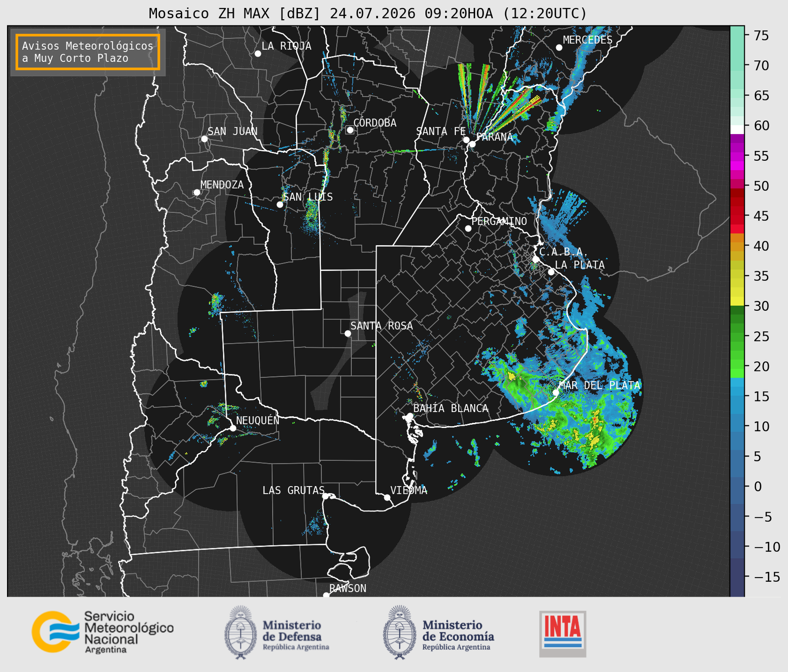Select the Córdoba city marker dot

tap(350, 130)
